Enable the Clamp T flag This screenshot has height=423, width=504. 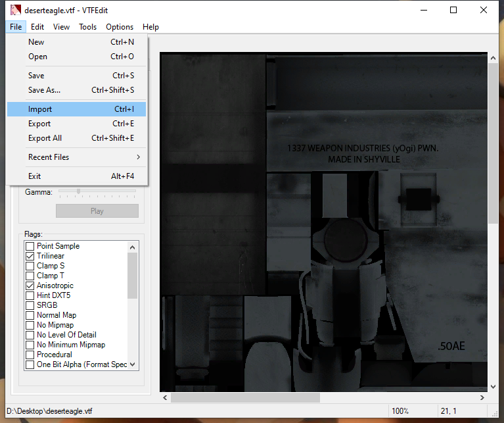point(30,276)
